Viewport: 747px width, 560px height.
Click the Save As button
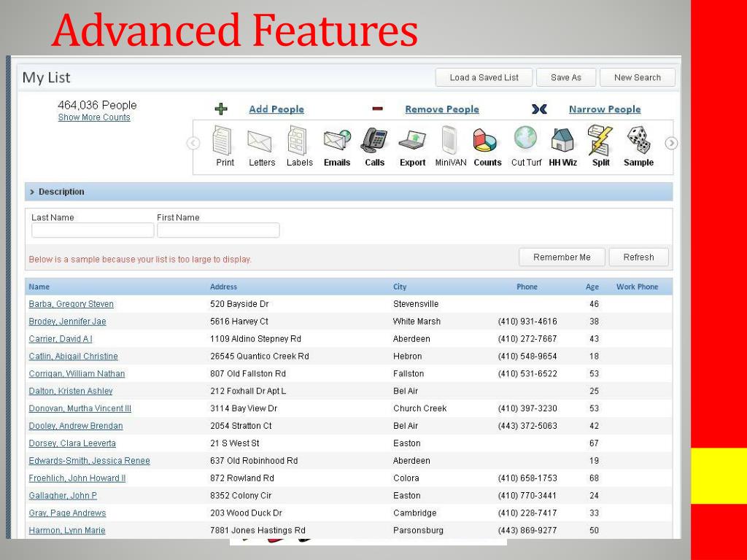(x=566, y=77)
